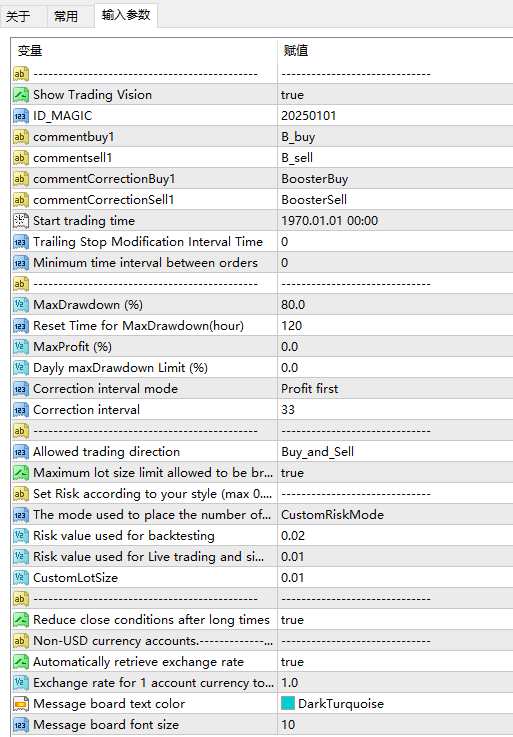Click the string icon beside commentCorrectionSell1
Screen dimensions: 513x737
tap(21, 200)
